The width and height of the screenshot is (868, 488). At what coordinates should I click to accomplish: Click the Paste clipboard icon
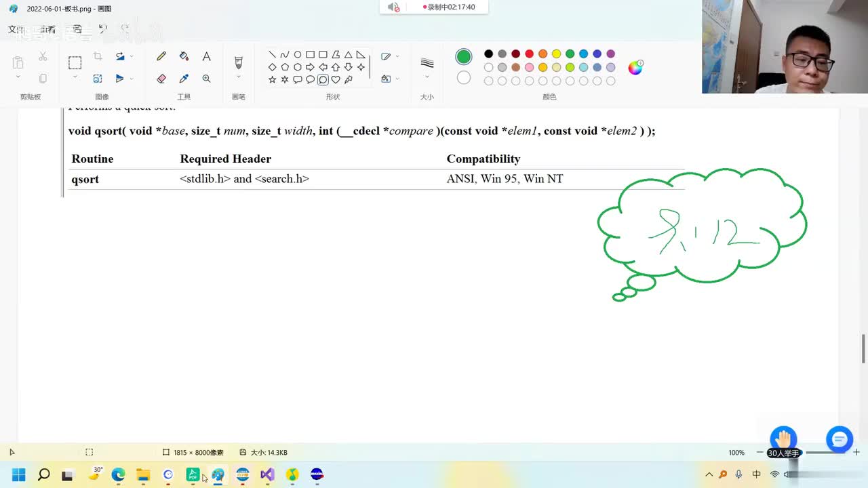(x=18, y=62)
